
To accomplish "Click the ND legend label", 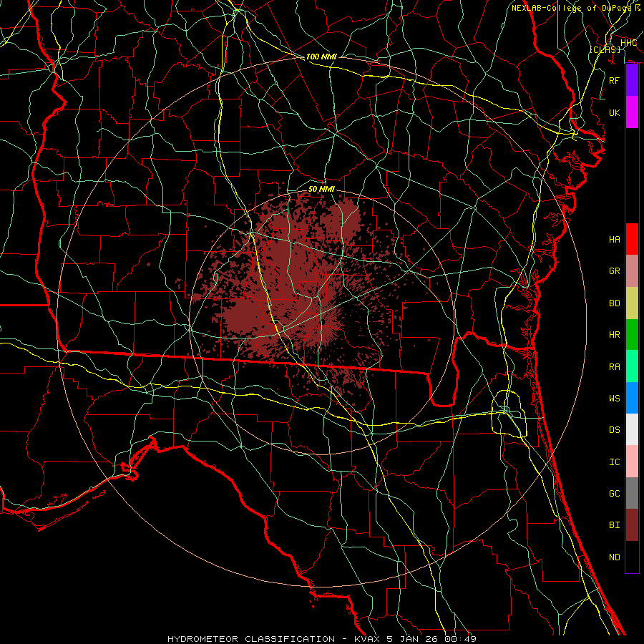I will click(x=615, y=557).
